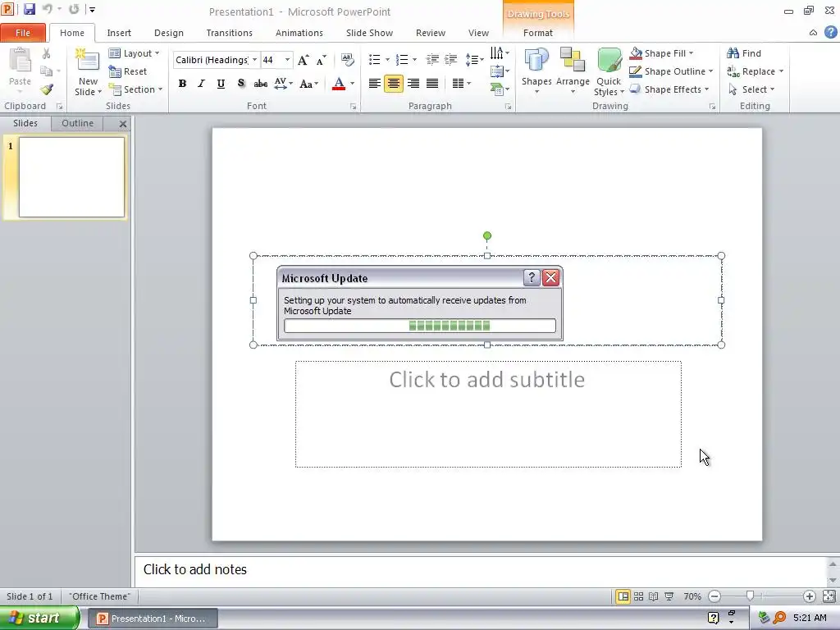The image size is (840, 630).
Task: Toggle Normal view button in status bar
Action: [623, 596]
